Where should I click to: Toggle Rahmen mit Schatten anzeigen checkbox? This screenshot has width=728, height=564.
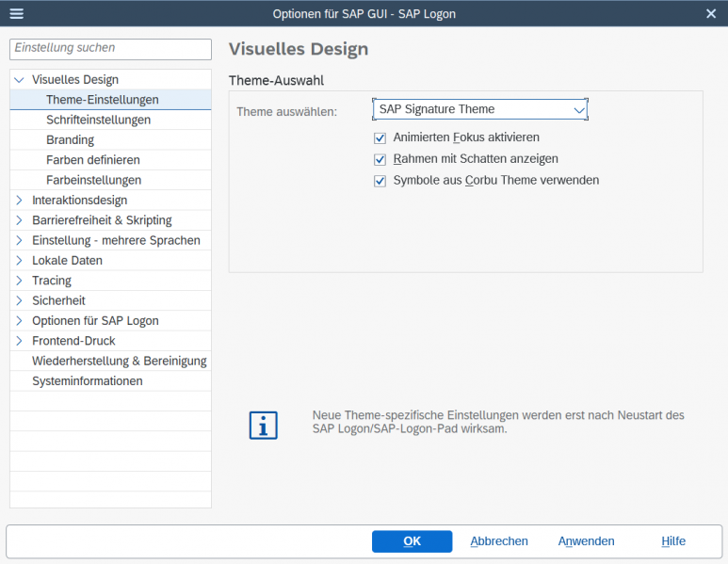pos(380,159)
